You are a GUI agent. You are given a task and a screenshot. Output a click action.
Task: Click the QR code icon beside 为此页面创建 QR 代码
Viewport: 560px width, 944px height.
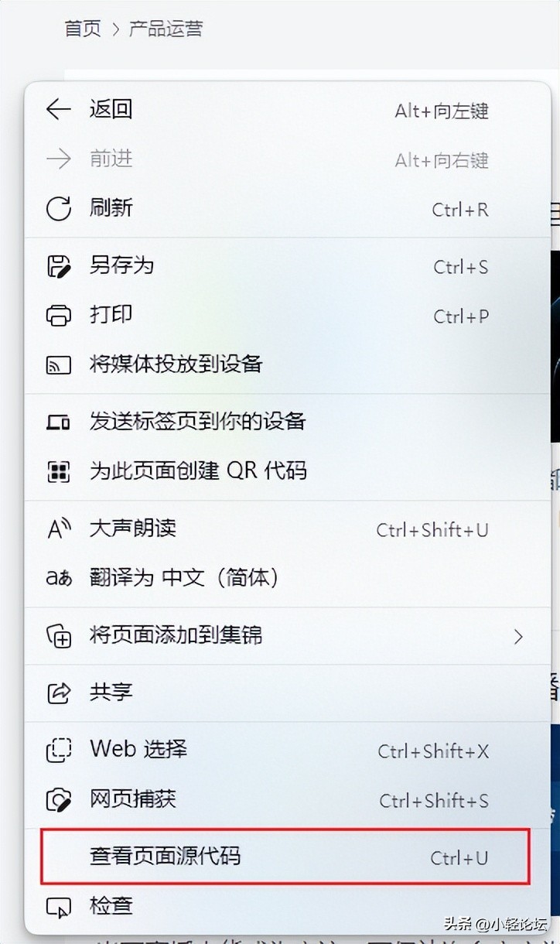tap(59, 471)
